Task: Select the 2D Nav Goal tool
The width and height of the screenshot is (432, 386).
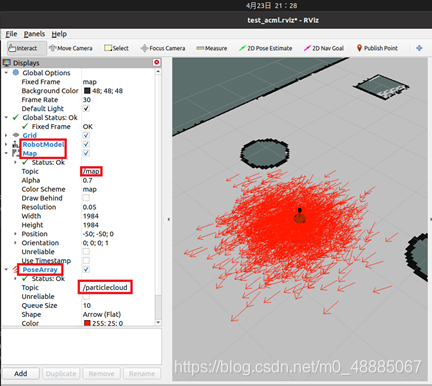Action: (x=324, y=48)
